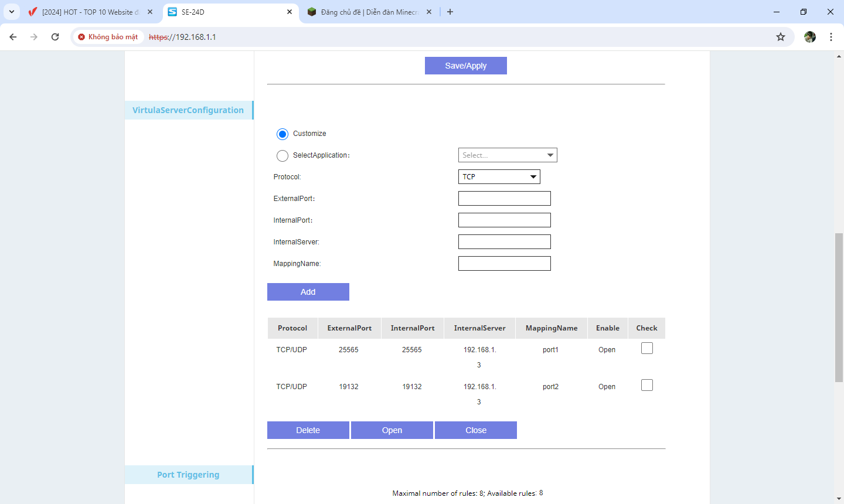Switch to the Minecraft forum tab
Image resolution: width=844 pixels, height=504 pixels.
pyautogui.click(x=369, y=12)
